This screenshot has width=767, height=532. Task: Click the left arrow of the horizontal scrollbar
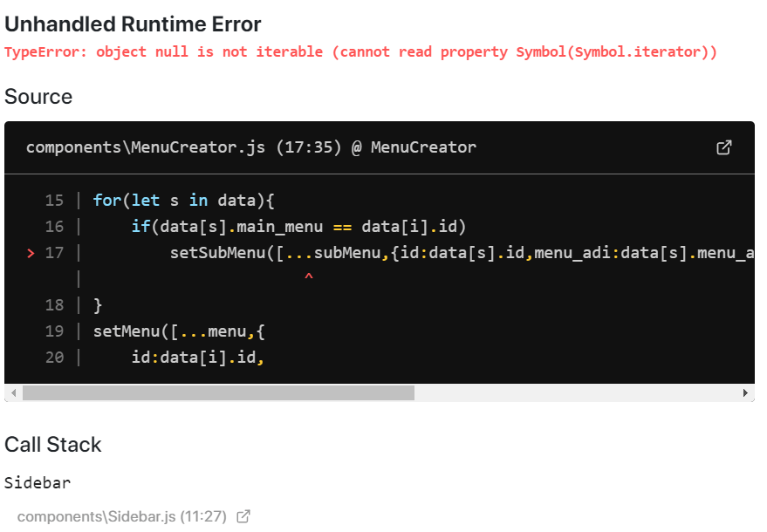pos(12,393)
